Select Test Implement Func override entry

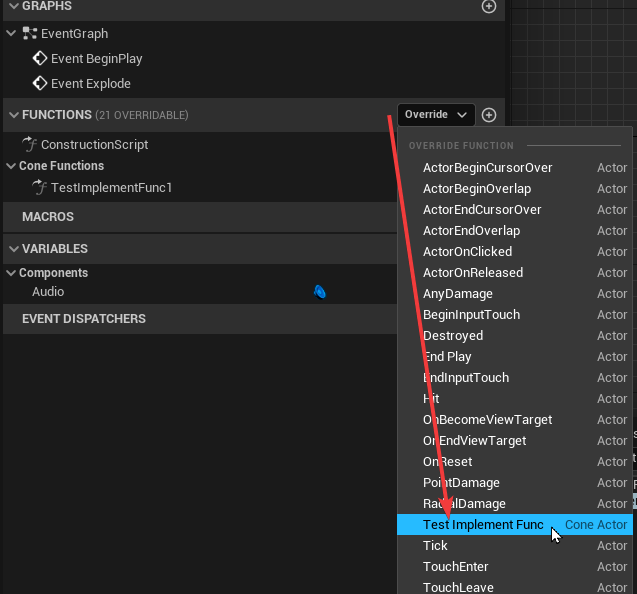pyautogui.click(x=483, y=525)
